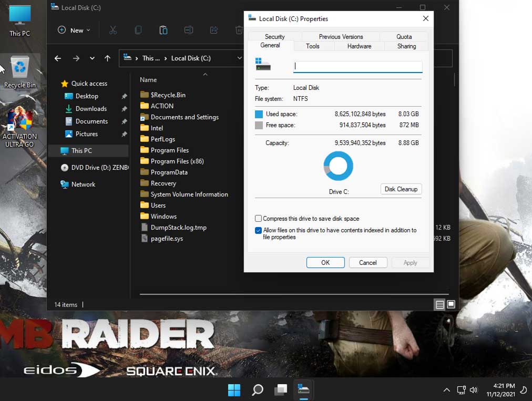Open taskbar Search
Viewport: 532px width, 401px height.
click(x=258, y=390)
